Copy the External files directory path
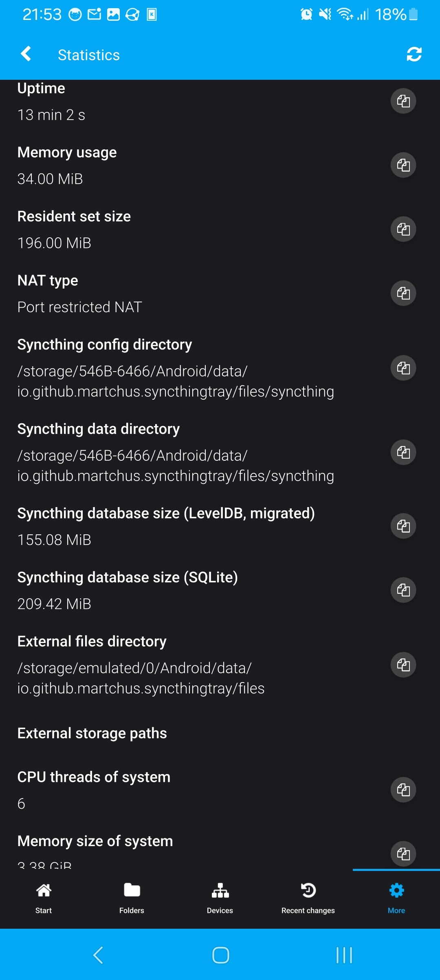Image resolution: width=440 pixels, height=980 pixels. point(403,665)
